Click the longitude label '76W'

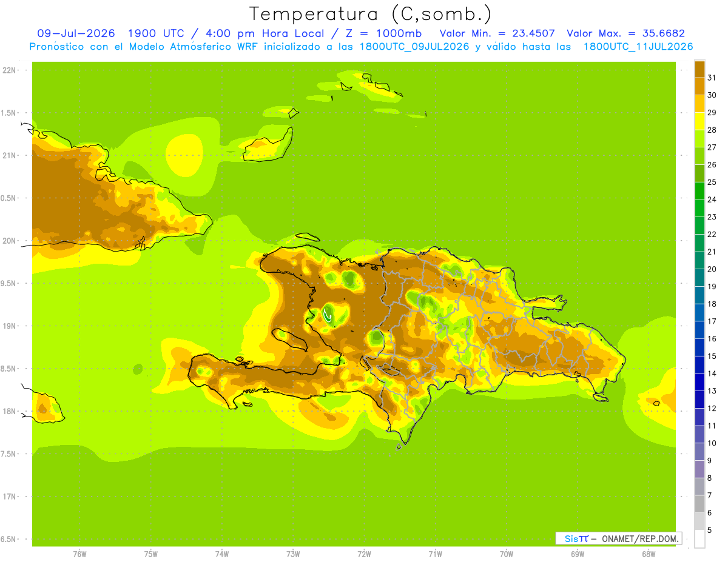click(79, 554)
